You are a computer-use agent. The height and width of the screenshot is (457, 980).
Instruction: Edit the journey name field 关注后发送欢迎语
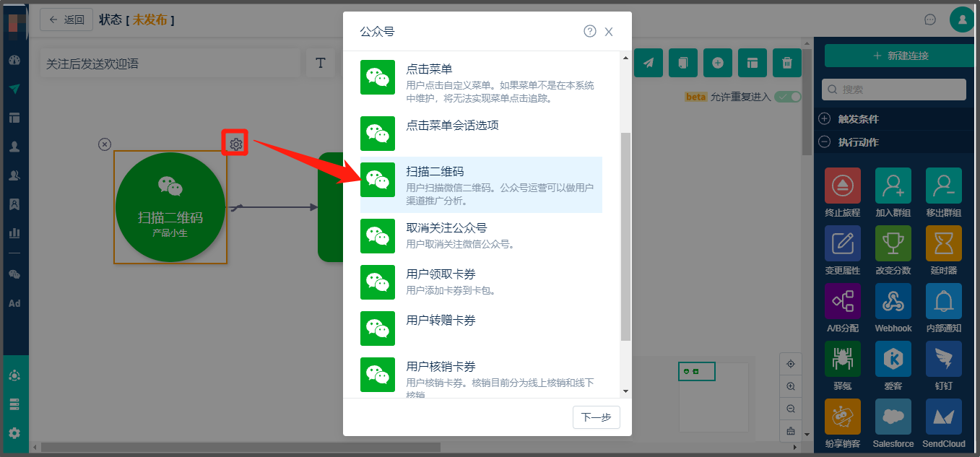click(170, 64)
